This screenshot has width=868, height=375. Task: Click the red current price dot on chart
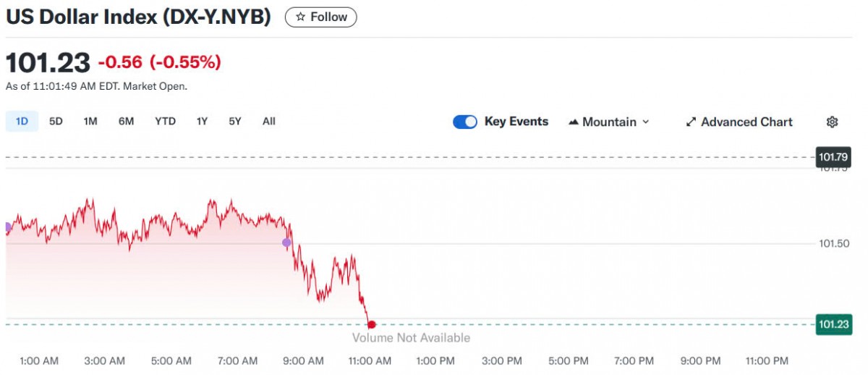[371, 324]
